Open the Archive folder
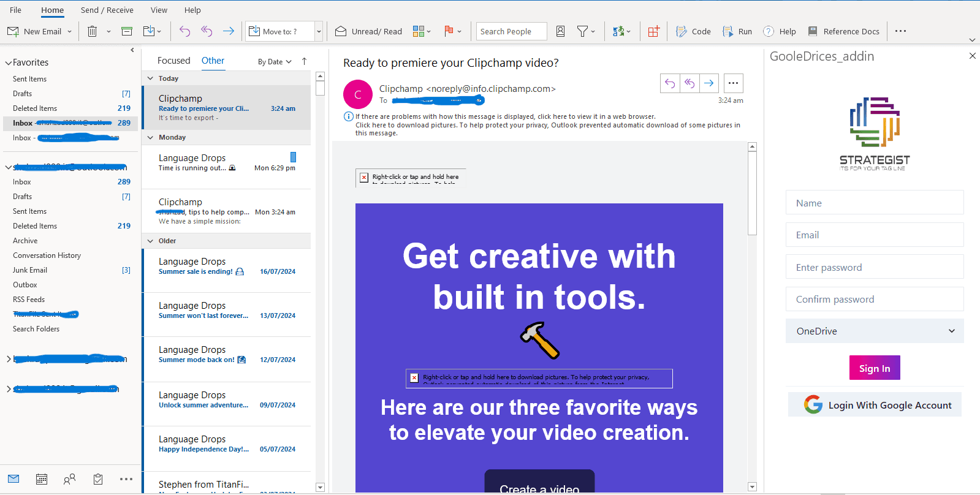 pyautogui.click(x=25, y=241)
